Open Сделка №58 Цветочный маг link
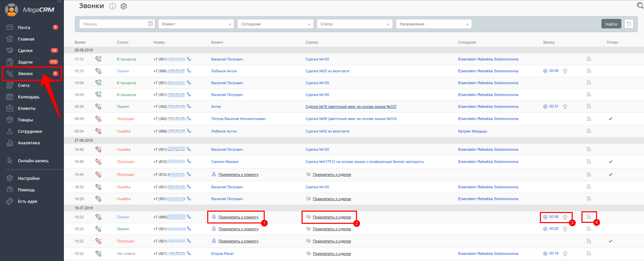The height and width of the screenshot is (261, 644). tap(351, 119)
